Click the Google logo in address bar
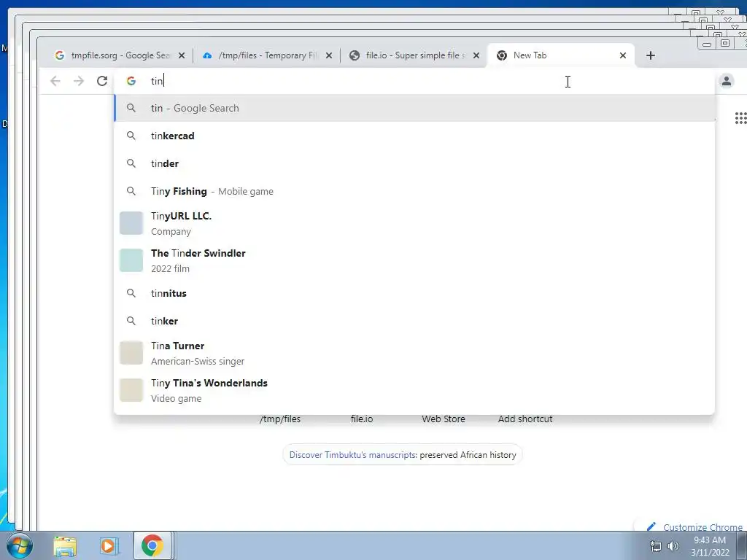 131,81
